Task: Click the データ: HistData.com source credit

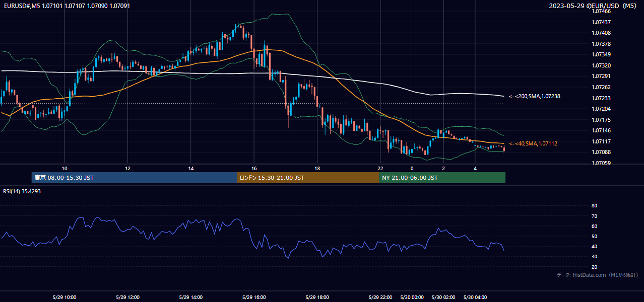Action: pos(598,275)
